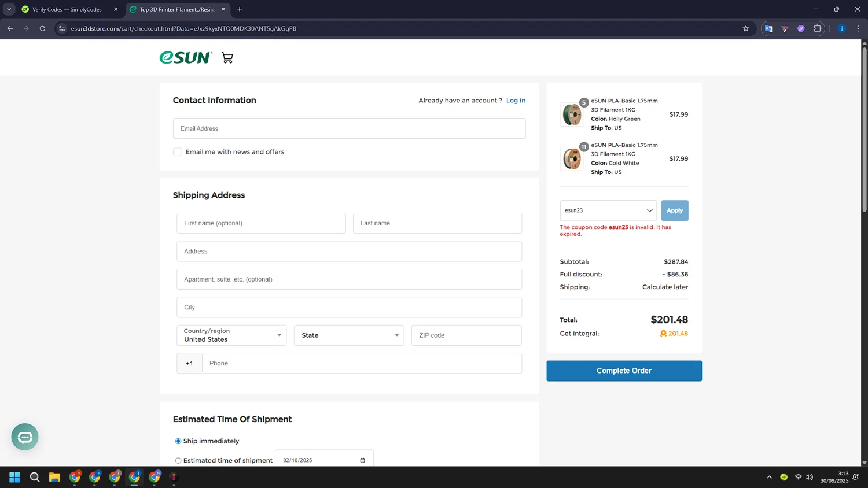868x488 pixels.
Task: Focus the Address field
Action: point(349,252)
